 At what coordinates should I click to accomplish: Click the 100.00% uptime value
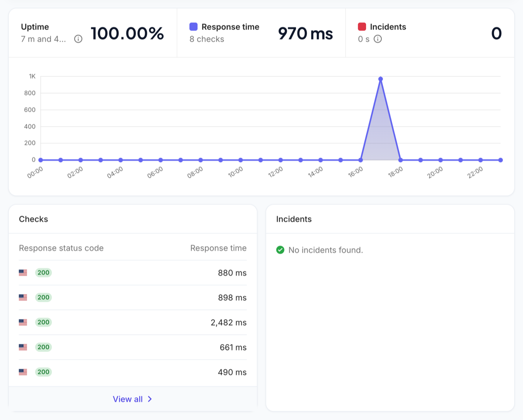click(x=127, y=33)
